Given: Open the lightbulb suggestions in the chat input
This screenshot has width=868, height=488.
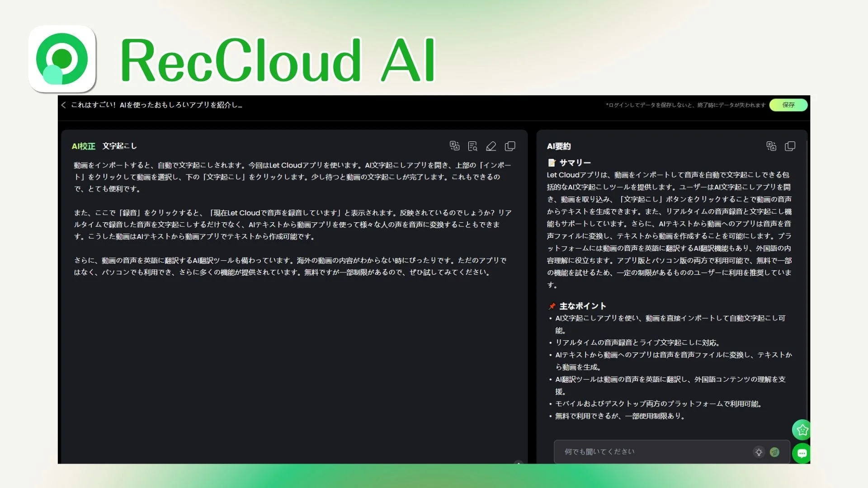Looking at the screenshot, I should coord(759,451).
